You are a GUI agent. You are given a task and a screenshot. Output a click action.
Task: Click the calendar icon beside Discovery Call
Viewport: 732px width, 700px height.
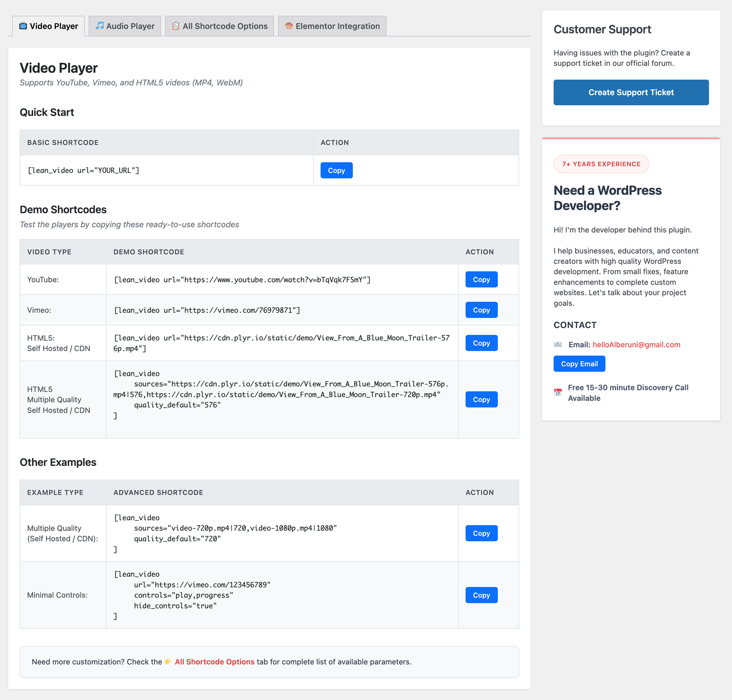tap(558, 392)
